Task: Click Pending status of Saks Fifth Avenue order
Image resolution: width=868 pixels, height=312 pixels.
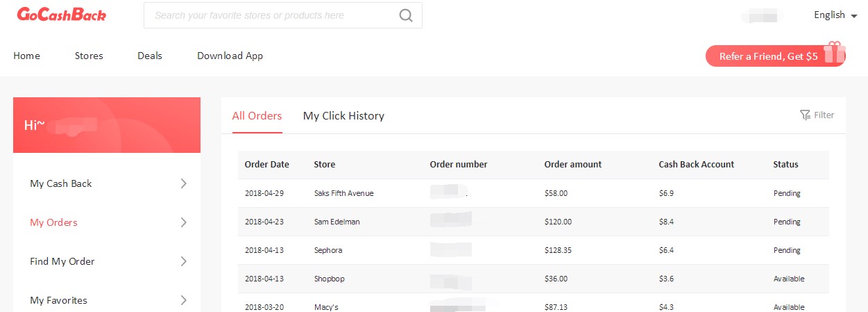Action: point(787,193)
